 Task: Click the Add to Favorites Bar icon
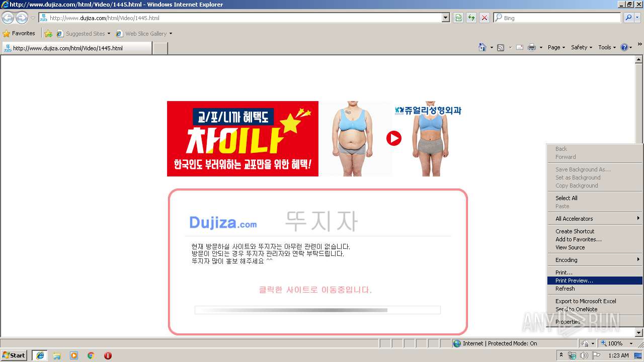(48, 34)
